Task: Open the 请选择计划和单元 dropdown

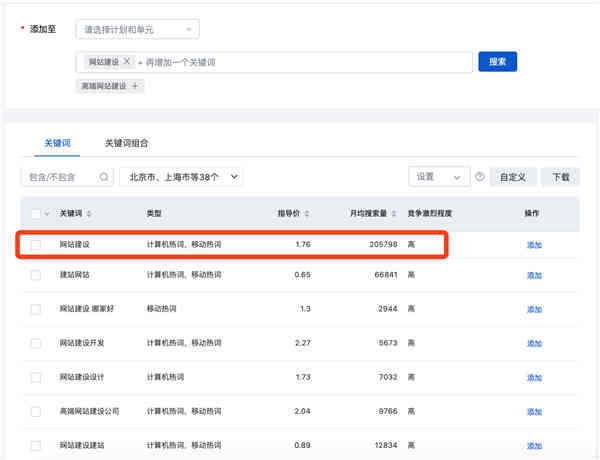Action: [x=138, y=30]
